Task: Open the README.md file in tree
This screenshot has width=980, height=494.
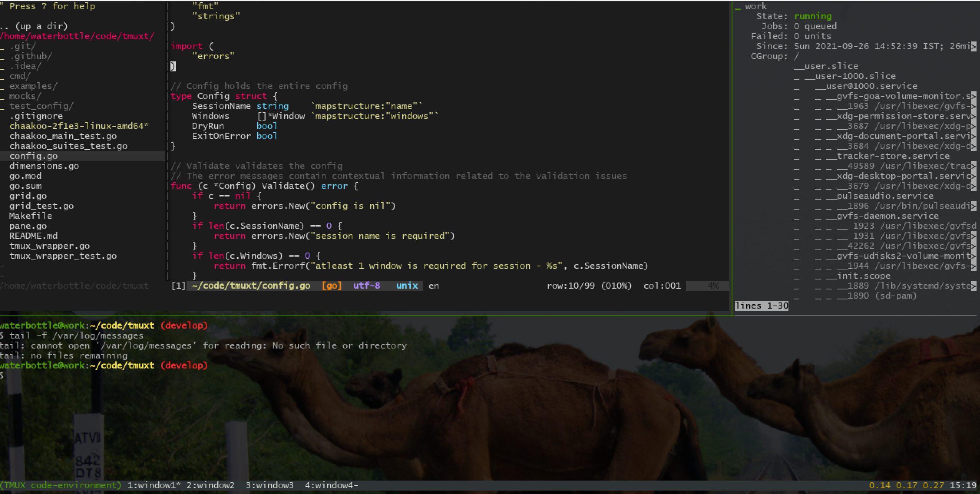Action: (33, 236)
